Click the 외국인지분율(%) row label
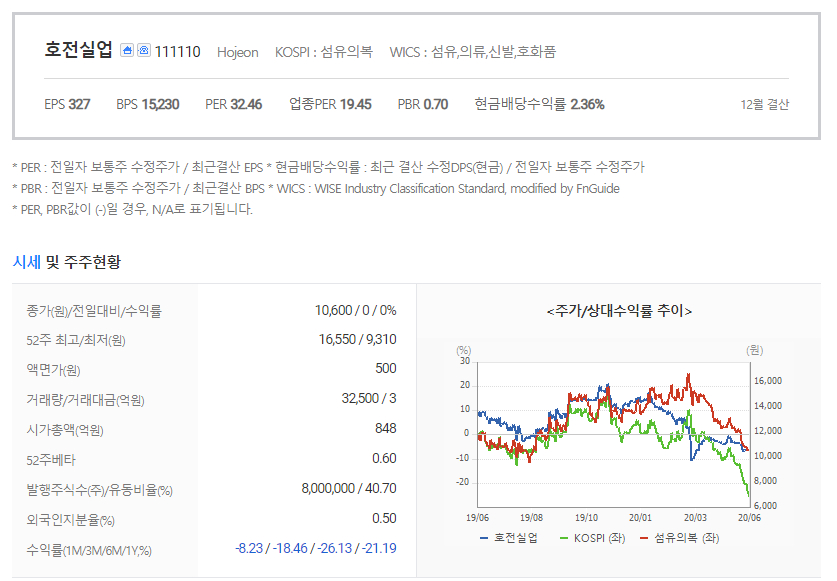837x581 pixels. point(70,520)
